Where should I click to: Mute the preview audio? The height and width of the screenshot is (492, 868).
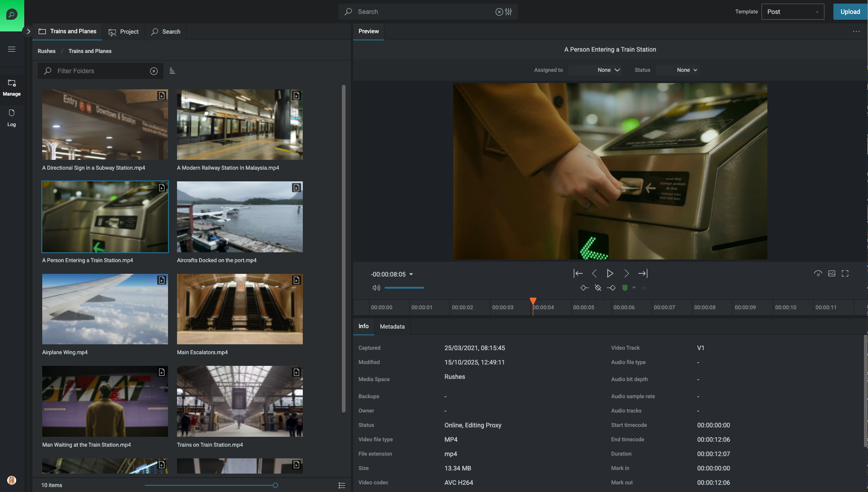coord(376,288)
